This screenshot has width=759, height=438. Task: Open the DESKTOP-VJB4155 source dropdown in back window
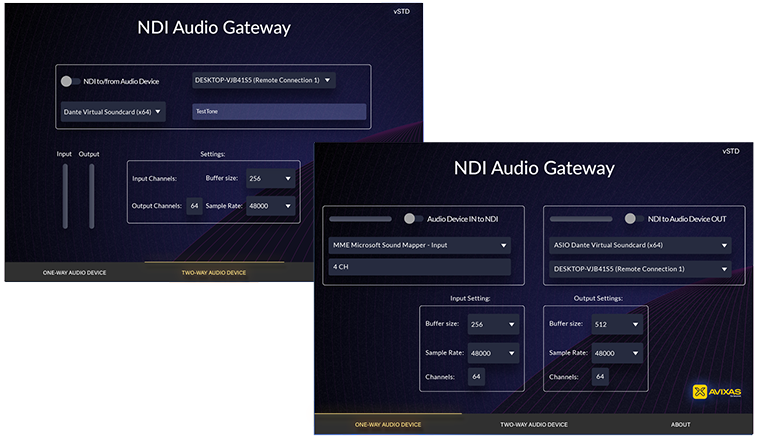[264, 80]
